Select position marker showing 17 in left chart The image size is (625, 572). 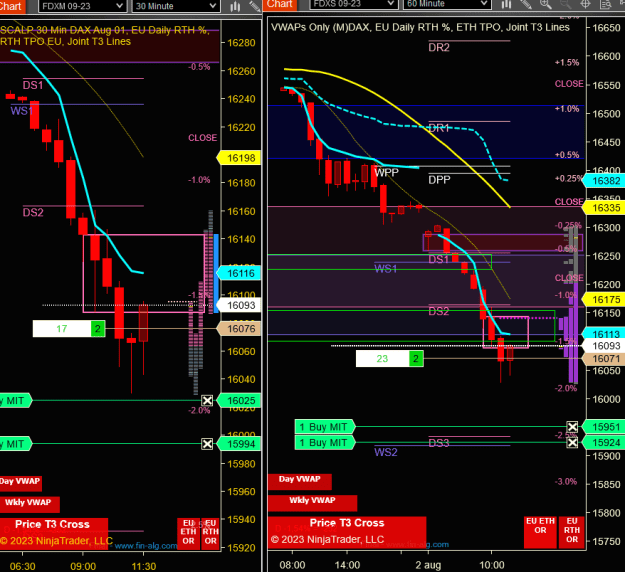pyautogui.click(x=62, y=329)
